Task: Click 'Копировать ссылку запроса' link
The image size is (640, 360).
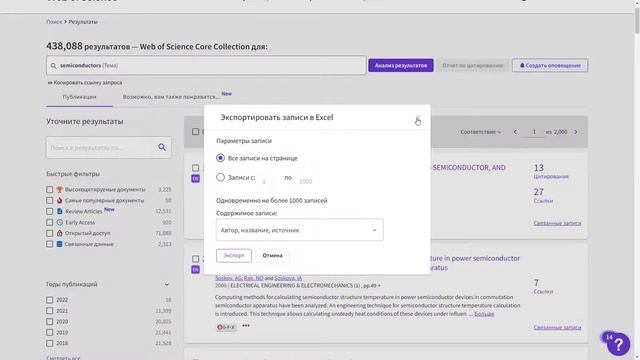Action: (x=85, y=82)
